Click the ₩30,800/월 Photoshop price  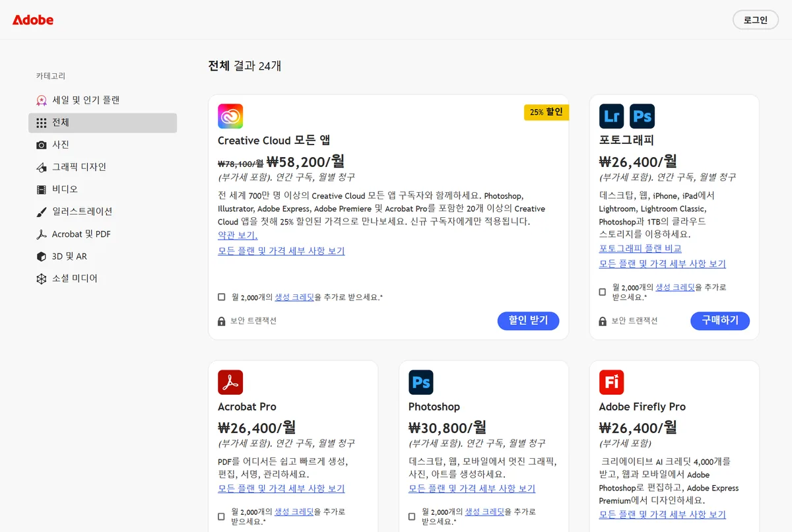[x=447, y=428]
